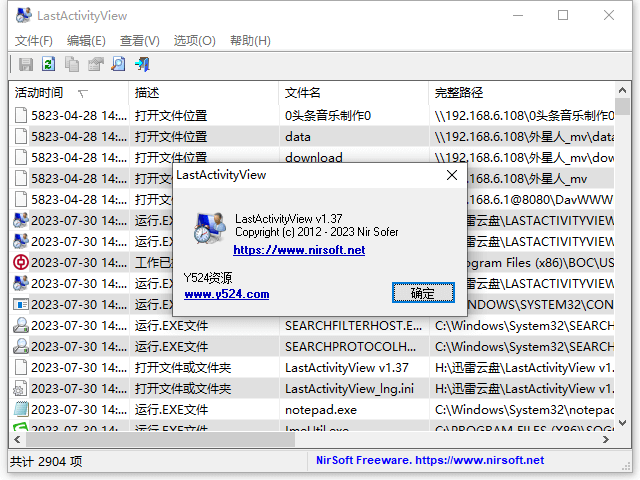
Task: Click blank file icon of LastActivityView v1.37 row
Action: (21, 367)
